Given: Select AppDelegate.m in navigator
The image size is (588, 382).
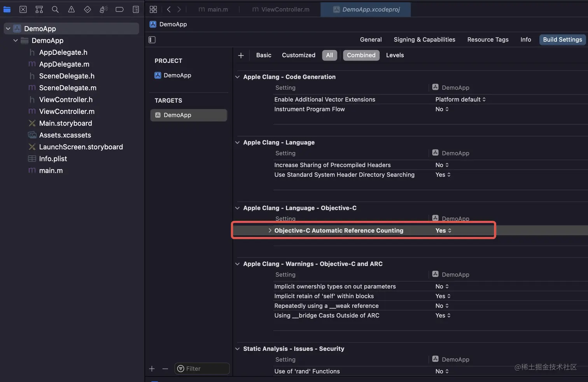Looking at the screenshot, I should coord(64,64).
